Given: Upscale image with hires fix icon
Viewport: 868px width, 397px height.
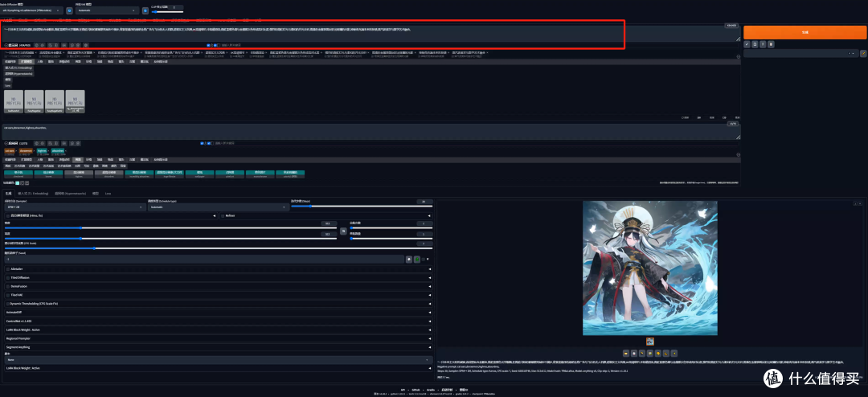Looking at the screenshot, I should [x=674, y=353].
